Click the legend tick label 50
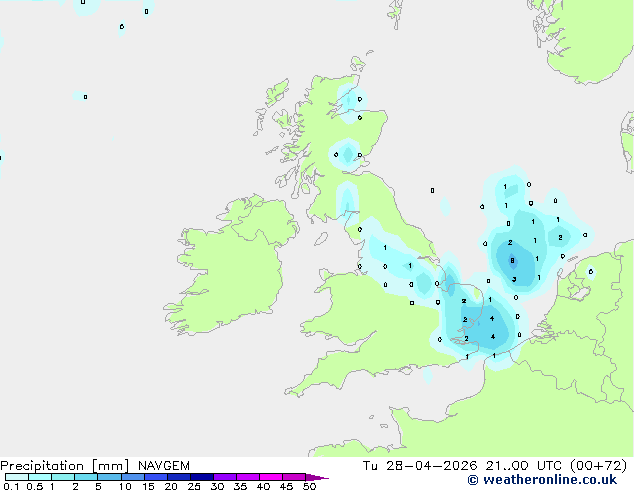Viewport: 634px width, 490px height. (309, 487)
